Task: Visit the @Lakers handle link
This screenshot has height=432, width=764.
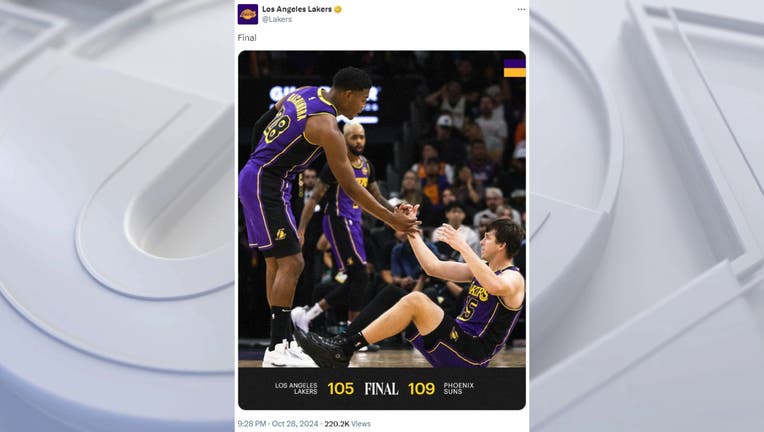Action: (x=277, y=19)
